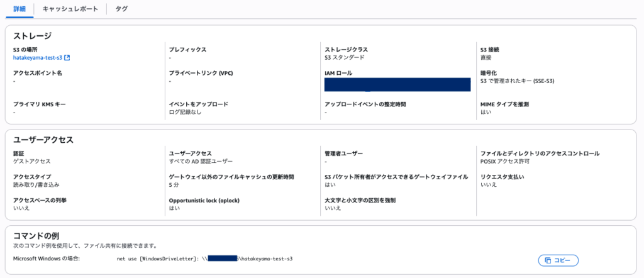Viewport: 644px width, 278px height.
Task: Click the 次のコマンド例を使用して description text
Action: click(86, 246)
